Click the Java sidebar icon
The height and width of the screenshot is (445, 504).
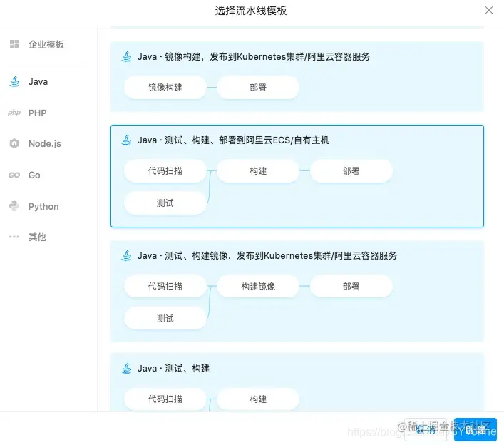[x=14, y=81]
